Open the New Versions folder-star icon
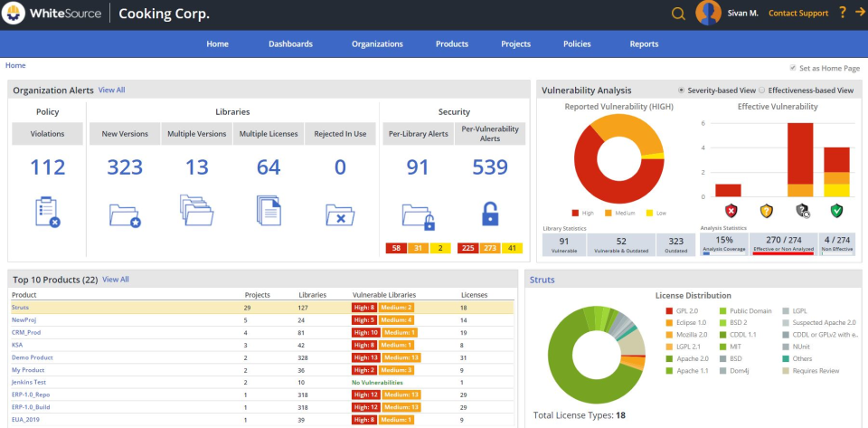 click(125, 214)
